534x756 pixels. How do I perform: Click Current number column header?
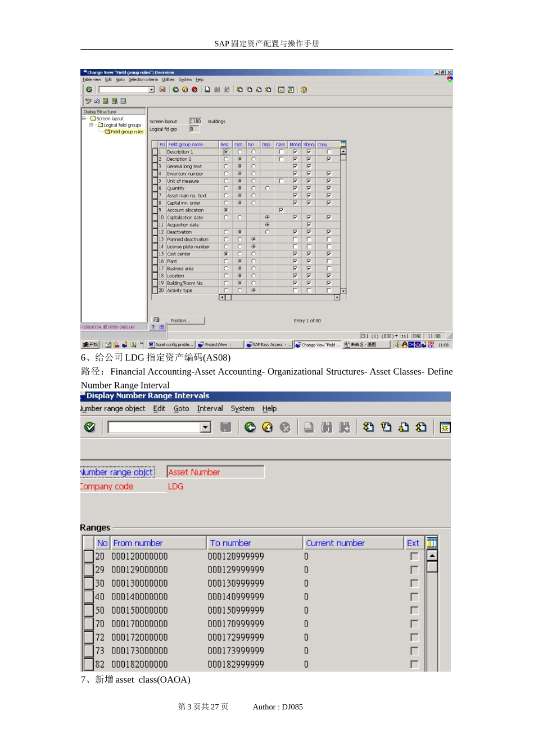click(x=354, y=543)
